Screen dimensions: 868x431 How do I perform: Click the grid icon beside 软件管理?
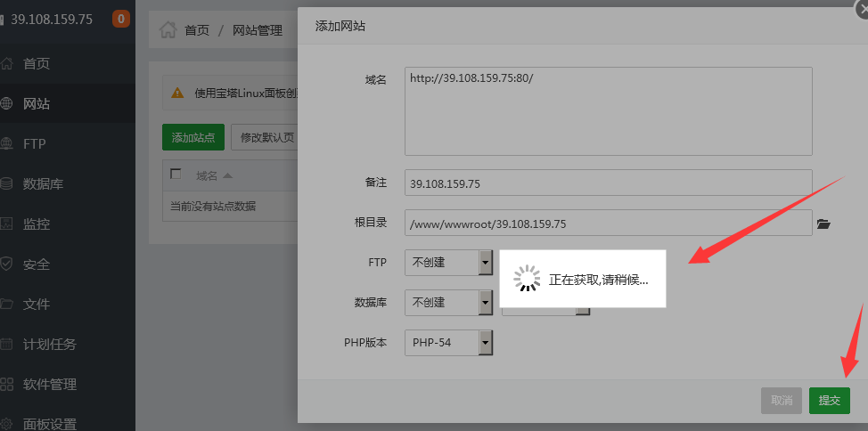click(x=6, y=384)
